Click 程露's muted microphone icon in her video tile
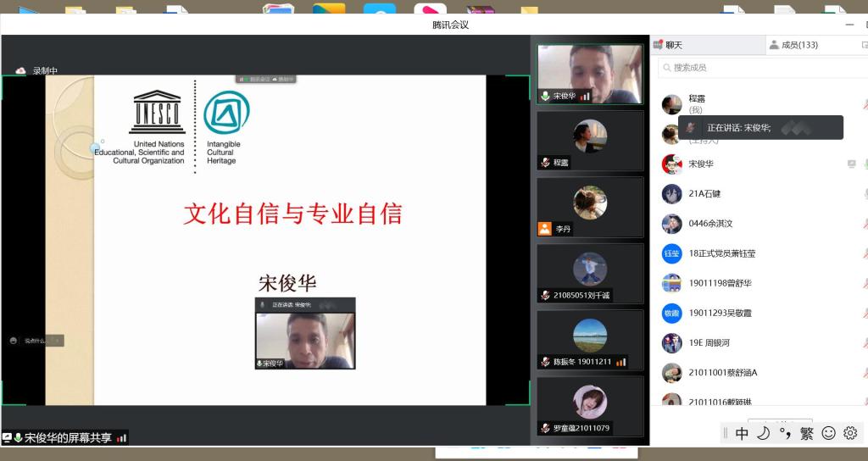Viewport: 868px width, 461px height. pyautogui.click(x=546, y=163)
